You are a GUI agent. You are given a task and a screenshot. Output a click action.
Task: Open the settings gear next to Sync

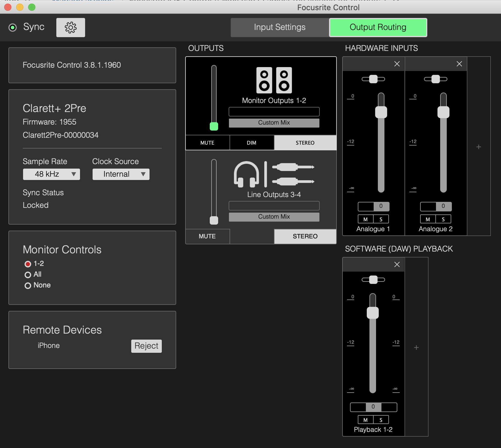[70, 27]
